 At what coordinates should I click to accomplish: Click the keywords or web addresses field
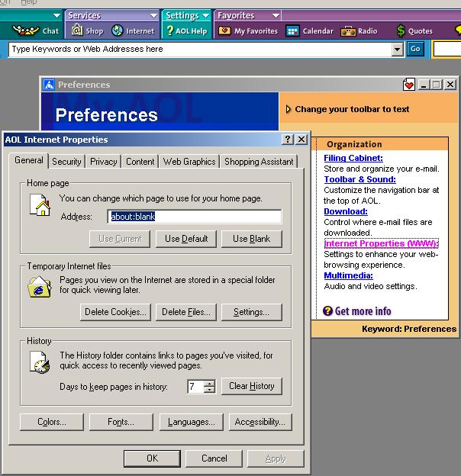[201, 49]
